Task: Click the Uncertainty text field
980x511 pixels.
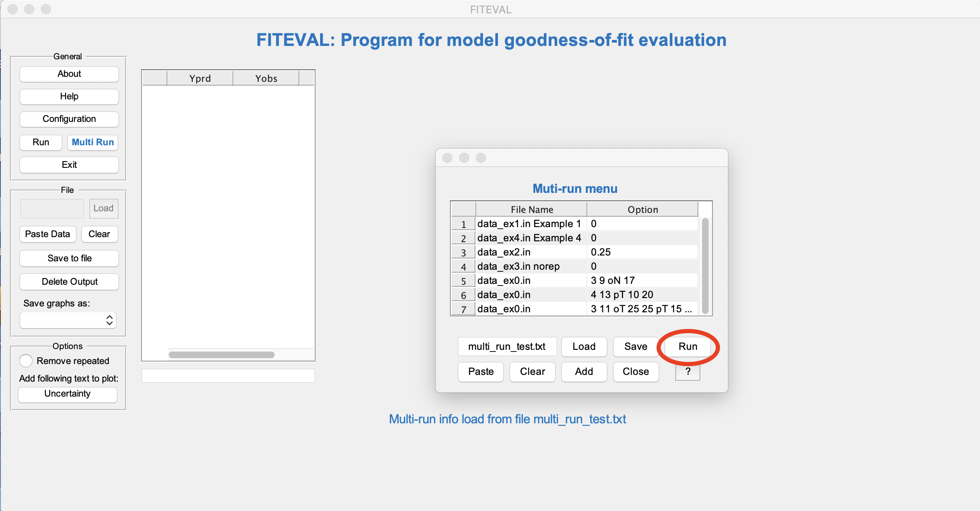Action: coord(68,394)
